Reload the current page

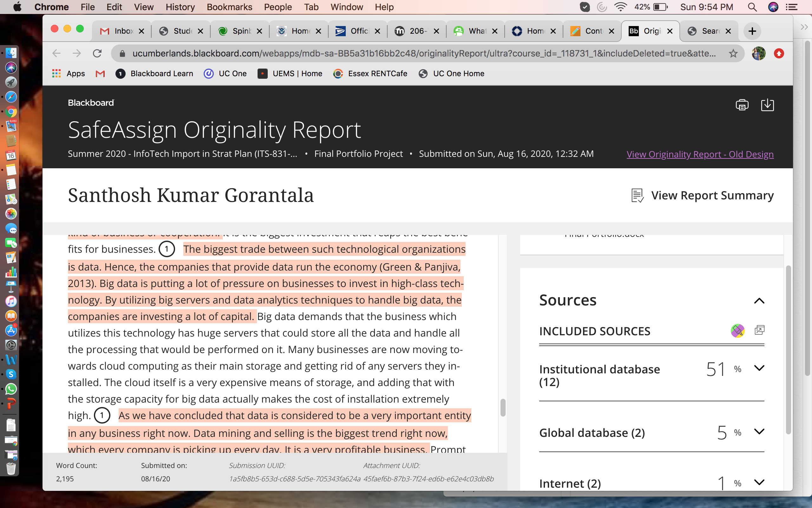(x=97, y=53)
